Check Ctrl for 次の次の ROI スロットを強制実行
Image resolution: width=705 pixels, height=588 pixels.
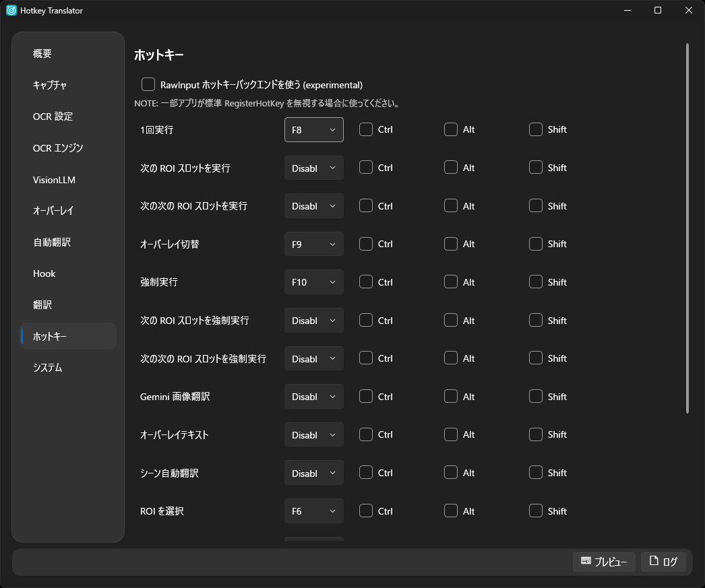pyautogui.click(x=365, y=358)
